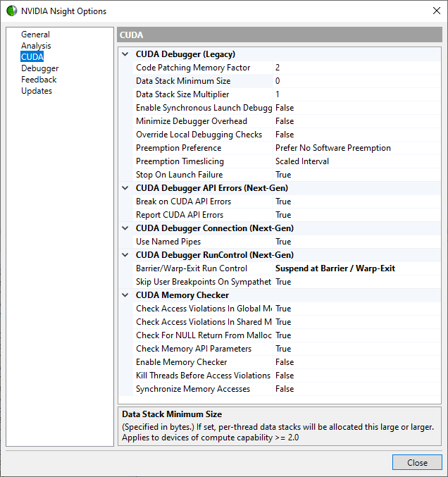Image resolution: width=448 pixels, height=477 pixels.
Task: Select Synchronize Memory Accesses False value
Action: tap(356, 389)
